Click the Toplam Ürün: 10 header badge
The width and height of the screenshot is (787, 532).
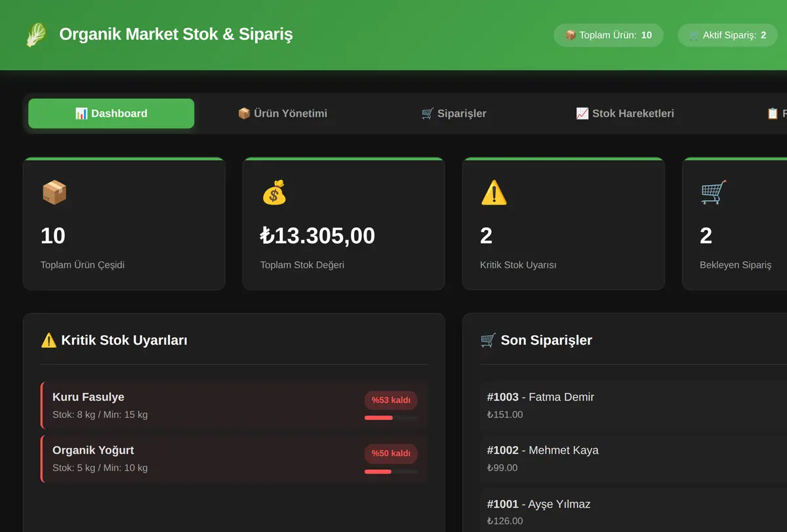[609, 35]
